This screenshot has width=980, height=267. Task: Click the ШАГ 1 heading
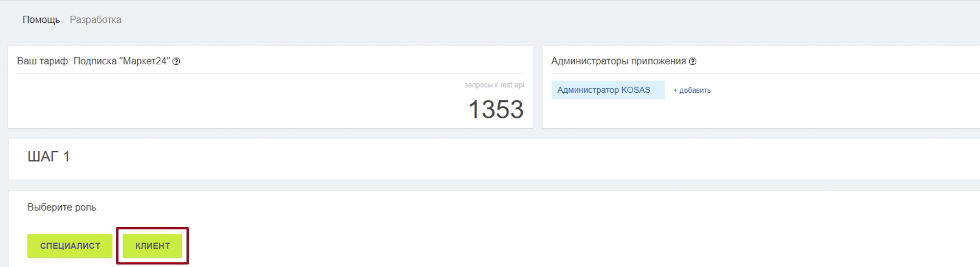pyautogui.click(x=48, y=156)
